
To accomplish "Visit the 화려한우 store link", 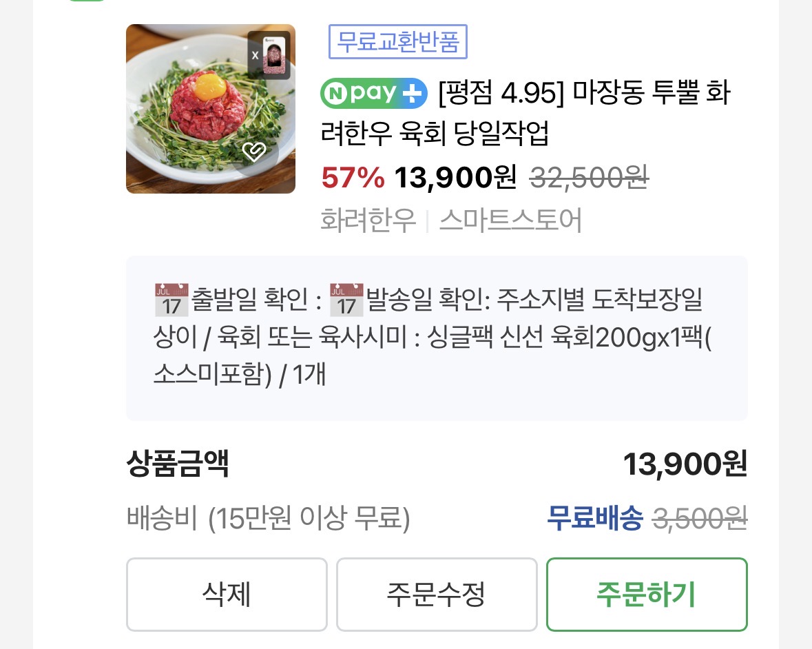I will 368,220.
